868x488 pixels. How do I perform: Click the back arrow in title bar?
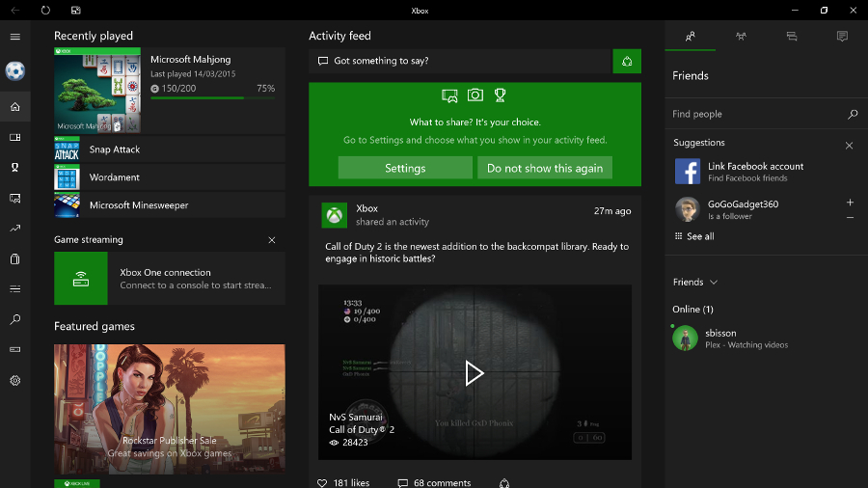pyautogui.click(x=14, y=10)
